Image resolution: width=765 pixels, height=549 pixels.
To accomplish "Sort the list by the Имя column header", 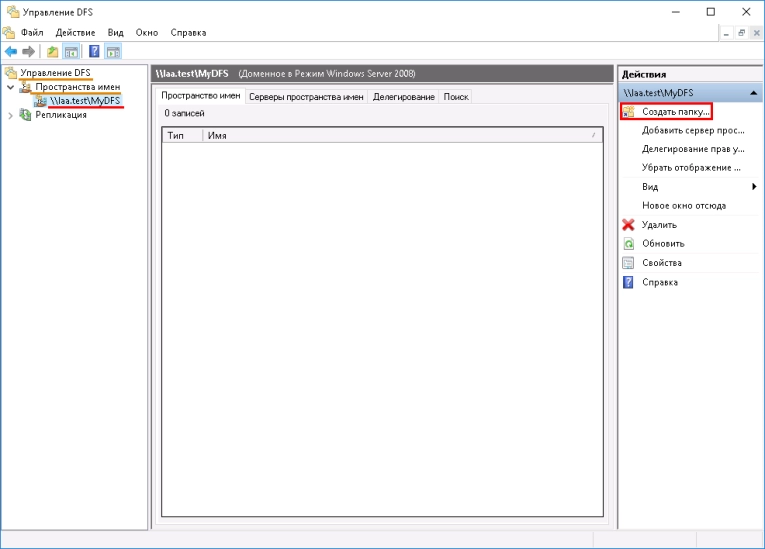I will [x=400, y=134].
